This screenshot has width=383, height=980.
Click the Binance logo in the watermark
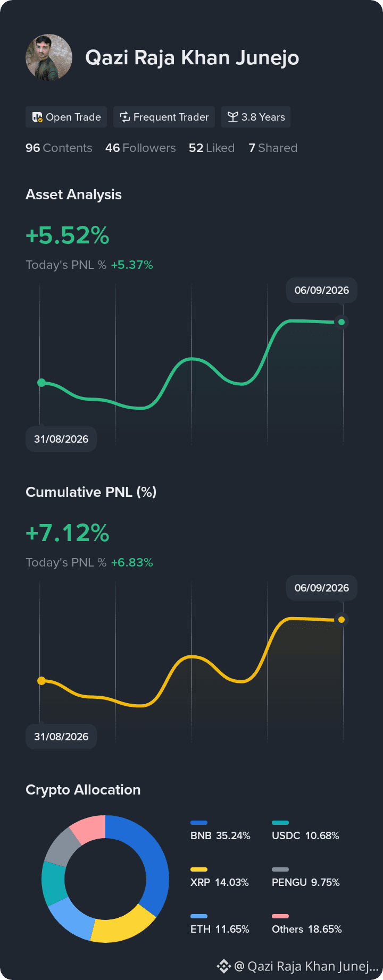coord(223,966)
